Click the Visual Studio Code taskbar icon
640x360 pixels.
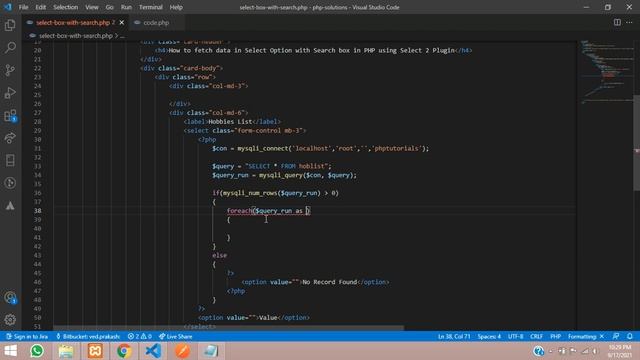[x=153, y=351]
